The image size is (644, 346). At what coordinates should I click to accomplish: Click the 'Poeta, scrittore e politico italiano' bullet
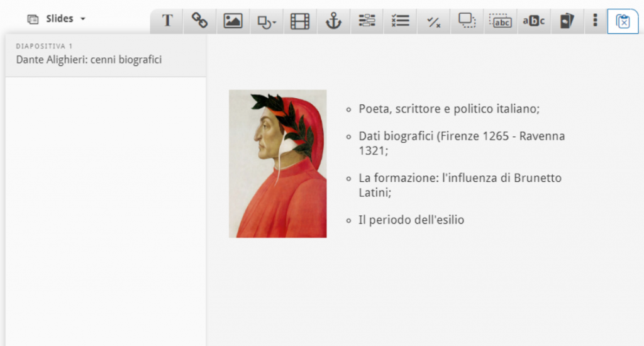tap(449, 109)
